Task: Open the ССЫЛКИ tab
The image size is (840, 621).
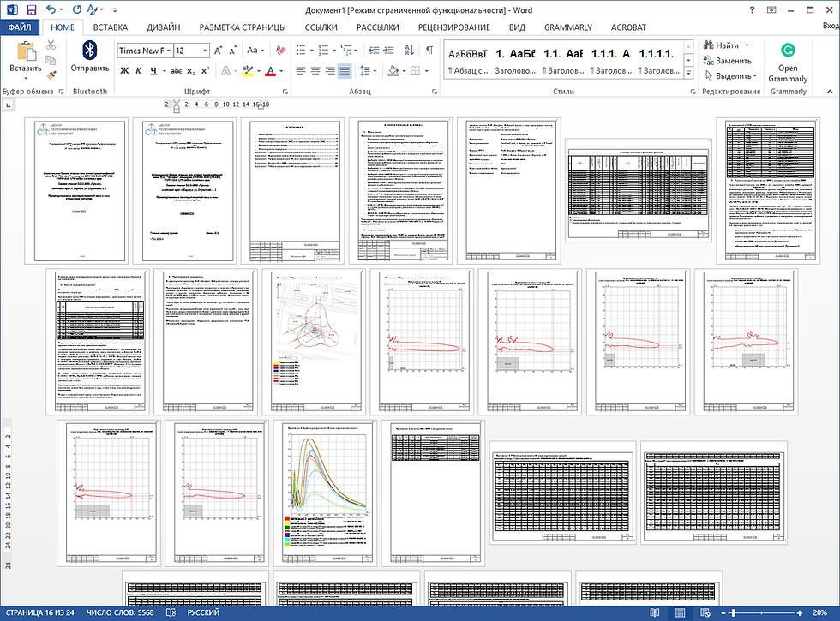Action: point(321,27)
